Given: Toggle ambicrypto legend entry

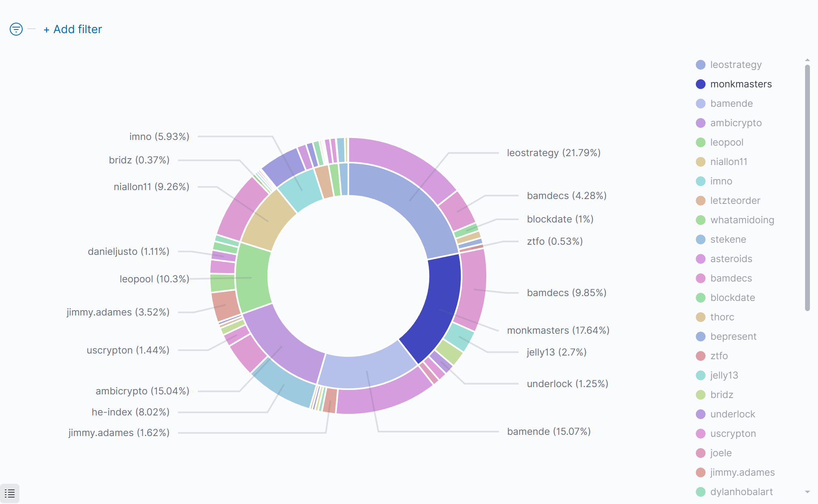Looking at the screenshot, I should [x=735, y=123].
